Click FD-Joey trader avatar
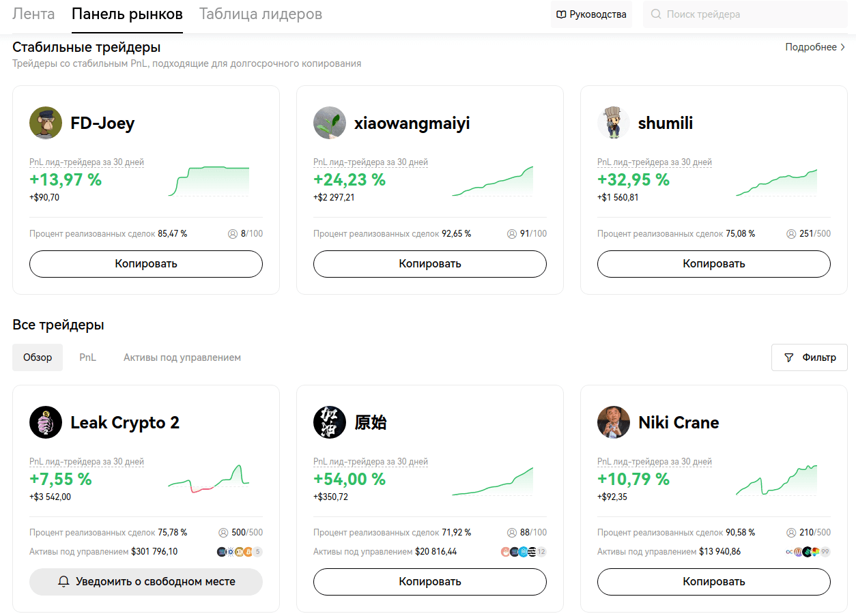 pyautogui.click(x=46, y=123)
